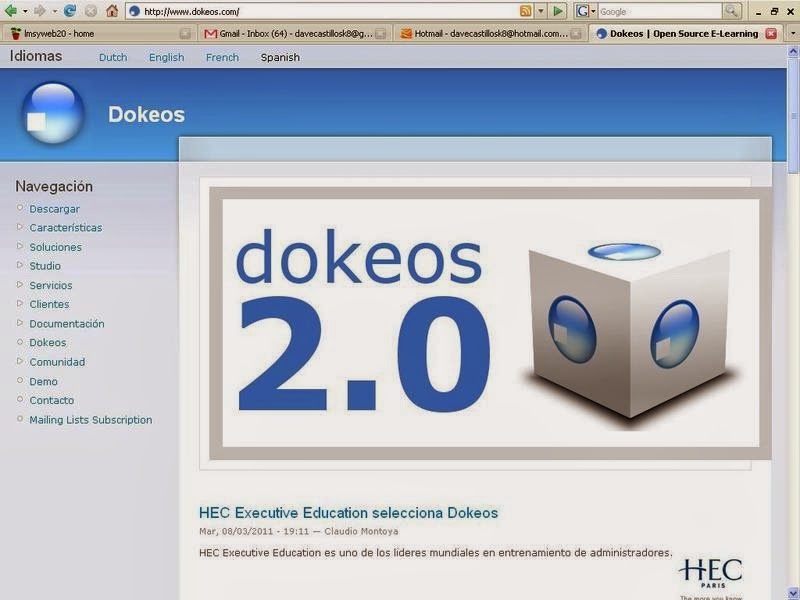Click the page scrollbar down arrow

point(793,593)
